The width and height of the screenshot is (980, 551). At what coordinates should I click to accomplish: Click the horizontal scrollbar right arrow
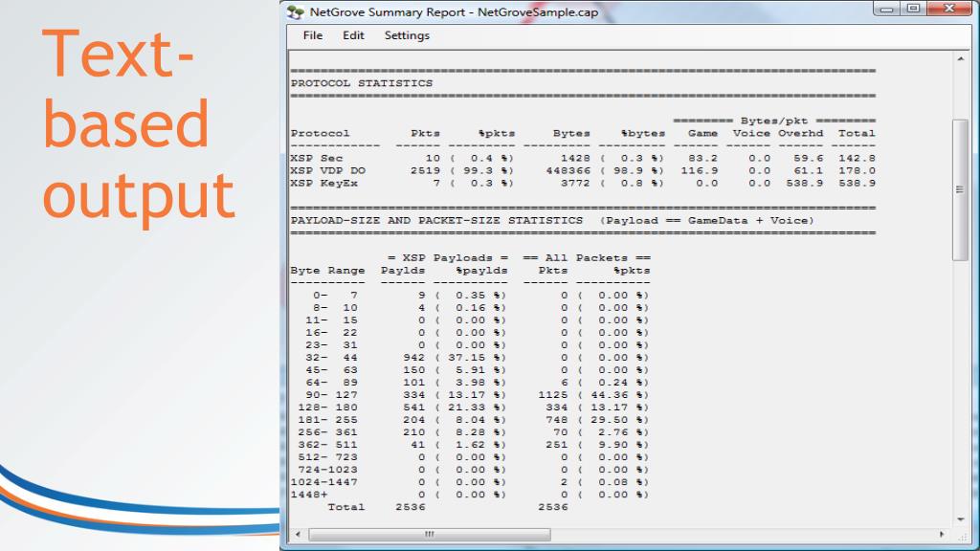pyautogui.click(x=942, y=534)
